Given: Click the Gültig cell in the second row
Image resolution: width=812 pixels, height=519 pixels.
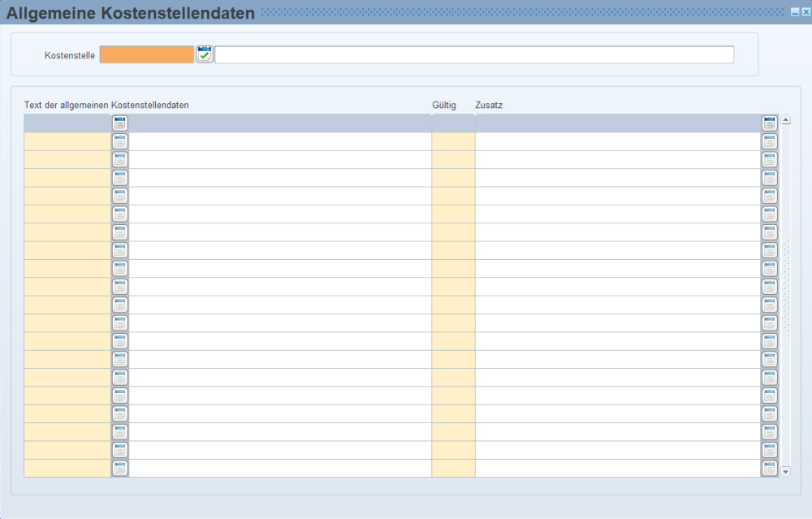Looking at the screenshot, I should 453,141.
